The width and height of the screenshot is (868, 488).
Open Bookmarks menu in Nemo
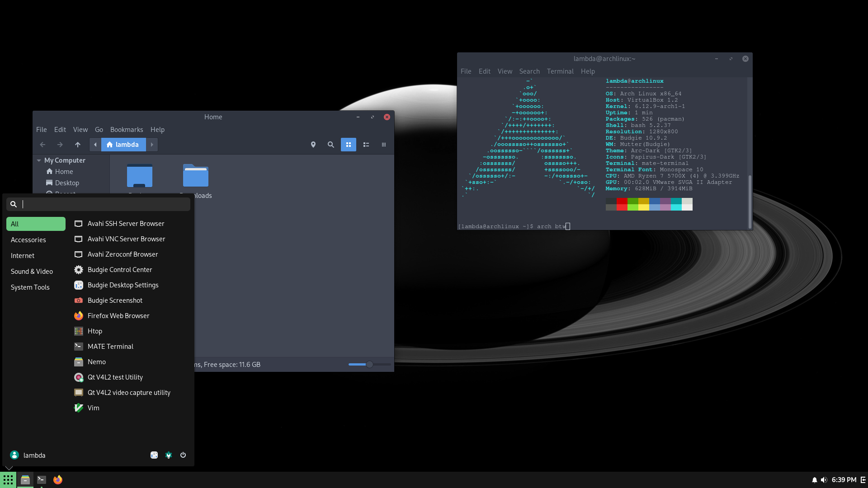pyautogui.click(x=126, y=130)
